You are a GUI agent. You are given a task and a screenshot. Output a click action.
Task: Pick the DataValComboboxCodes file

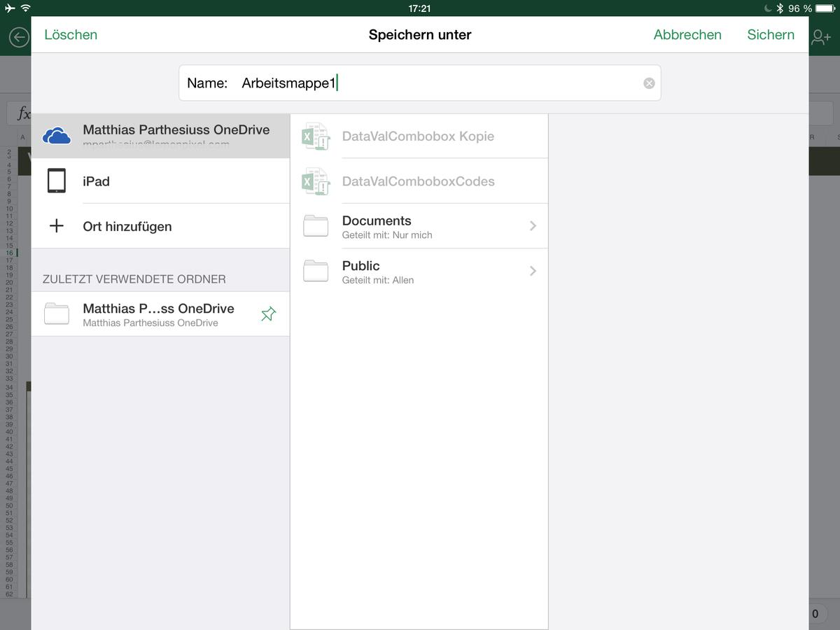(419, 181)
